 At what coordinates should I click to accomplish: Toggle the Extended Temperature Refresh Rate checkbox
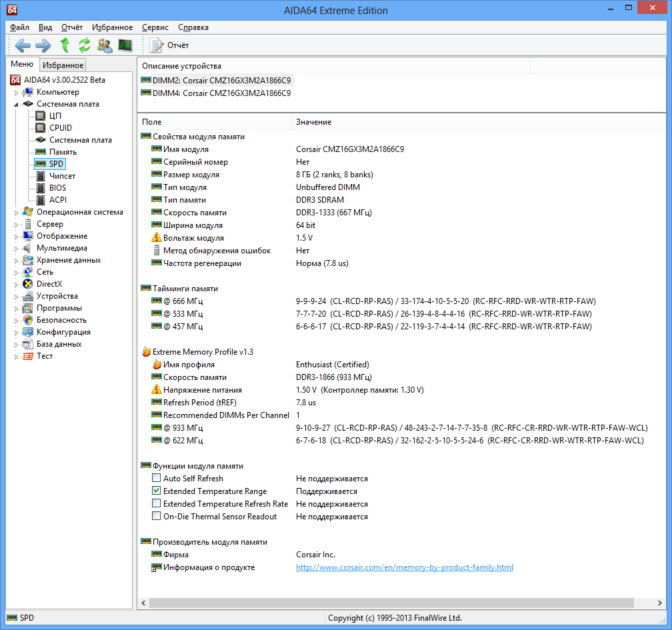click(157, 503)
